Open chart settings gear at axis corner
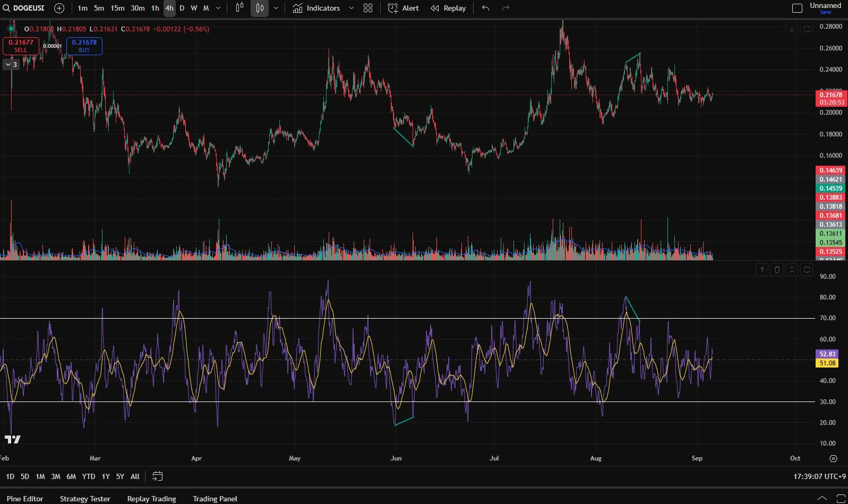 pos(833,458)
